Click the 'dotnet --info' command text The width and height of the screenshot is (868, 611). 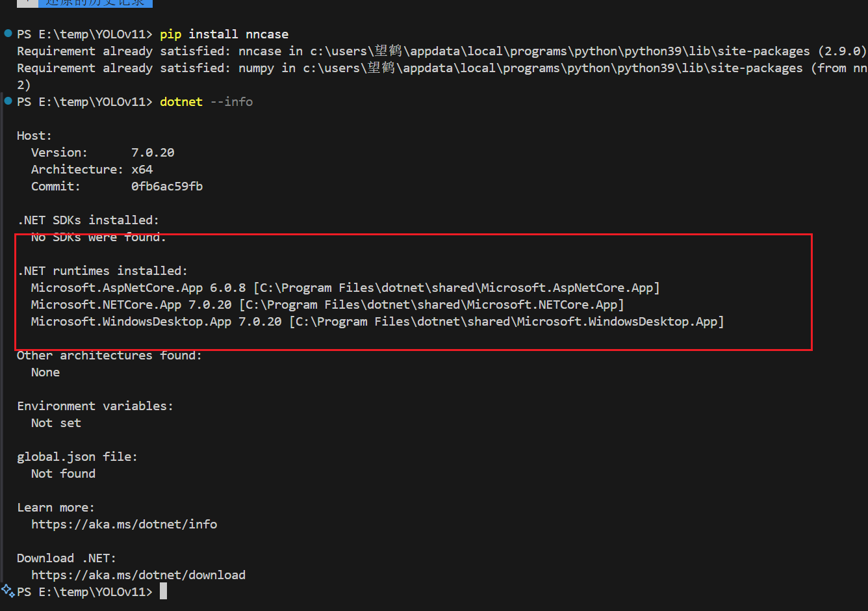pyautogui.click(x=206, y=101)
